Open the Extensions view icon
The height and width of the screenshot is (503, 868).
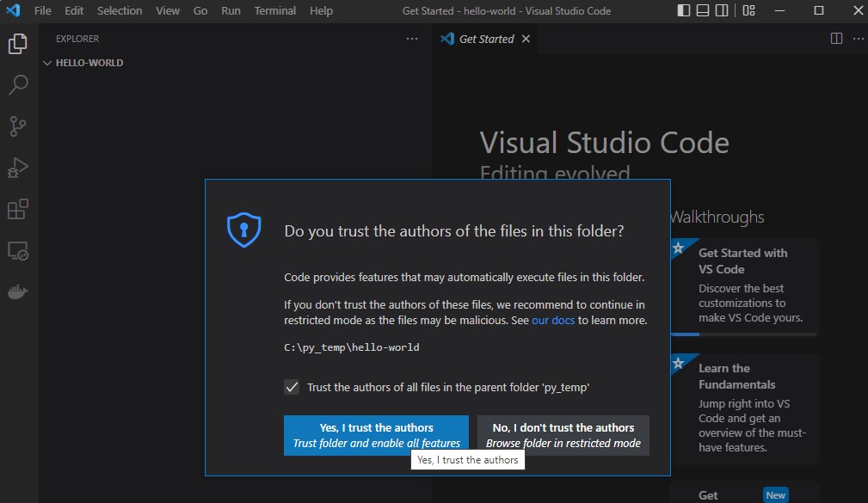coord(18,209)
